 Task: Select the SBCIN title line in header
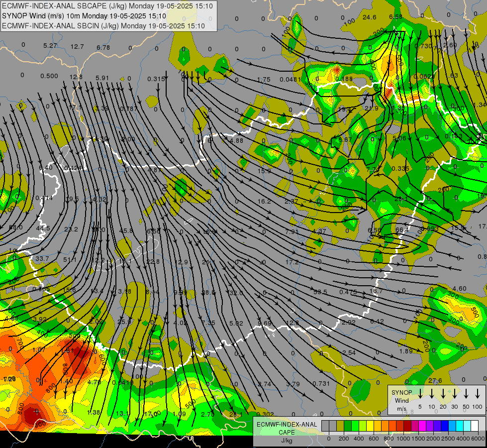point(103,26)
